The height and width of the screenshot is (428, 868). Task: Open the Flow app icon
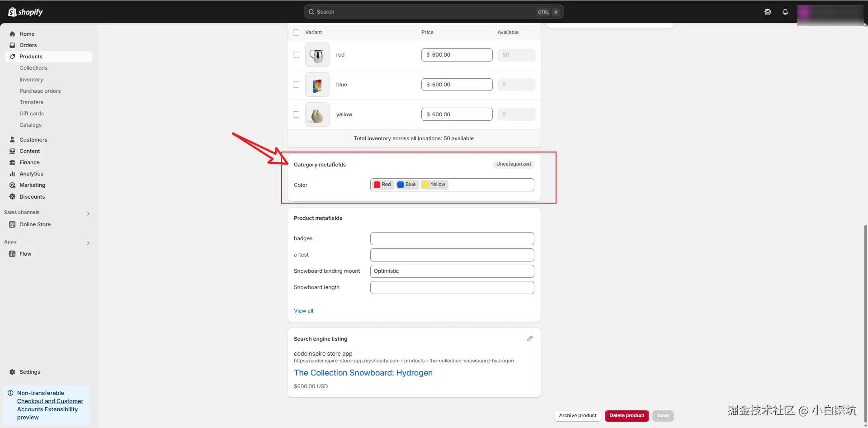[12, 254]
